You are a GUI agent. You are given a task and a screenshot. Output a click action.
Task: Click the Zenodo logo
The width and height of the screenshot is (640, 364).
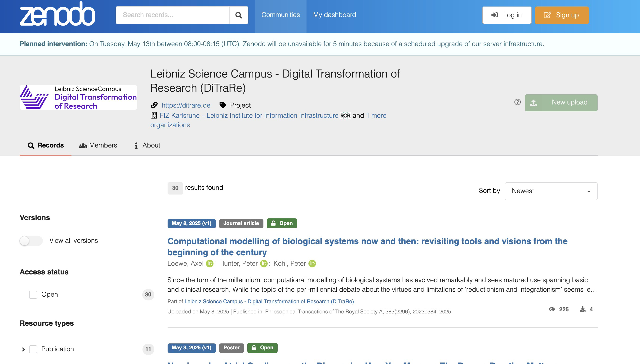point(57,14)
